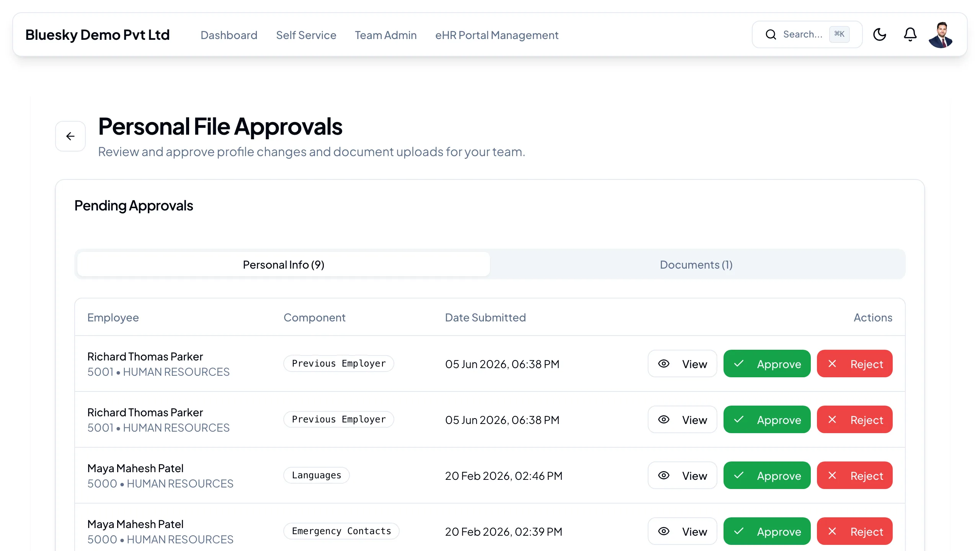Screen dimensions: 980x551
Task: Click the ⌘K shortcut badge
Action: tap(839, 34)
